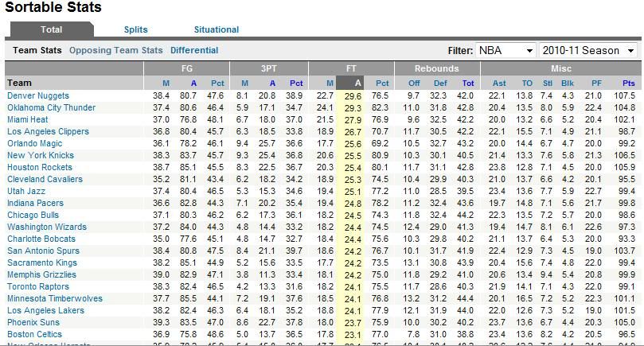The height and width of the screenshot is (346, 644).
Task: Click Denver Nuggets FT attempts 29.6
Action: click(353, 96)
